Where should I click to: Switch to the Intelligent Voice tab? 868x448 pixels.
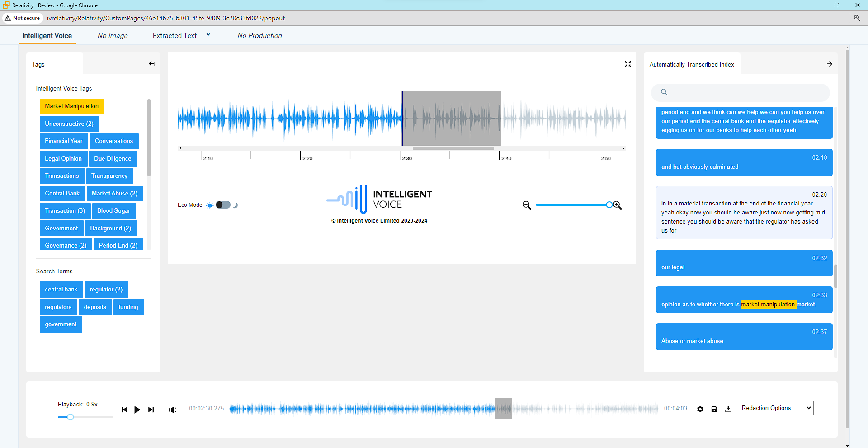coord(47,36)
